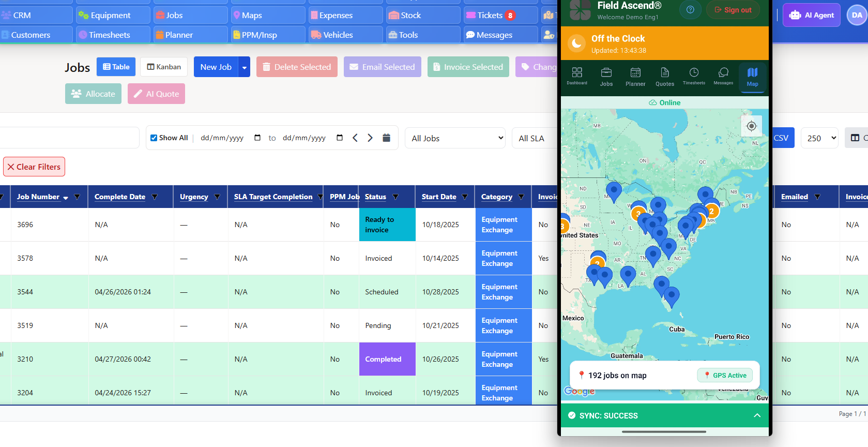This screenshot has width=868, height=447.
Task: Open filter on Job Number column
Action: pyautogui.click(x=77, y=197)
